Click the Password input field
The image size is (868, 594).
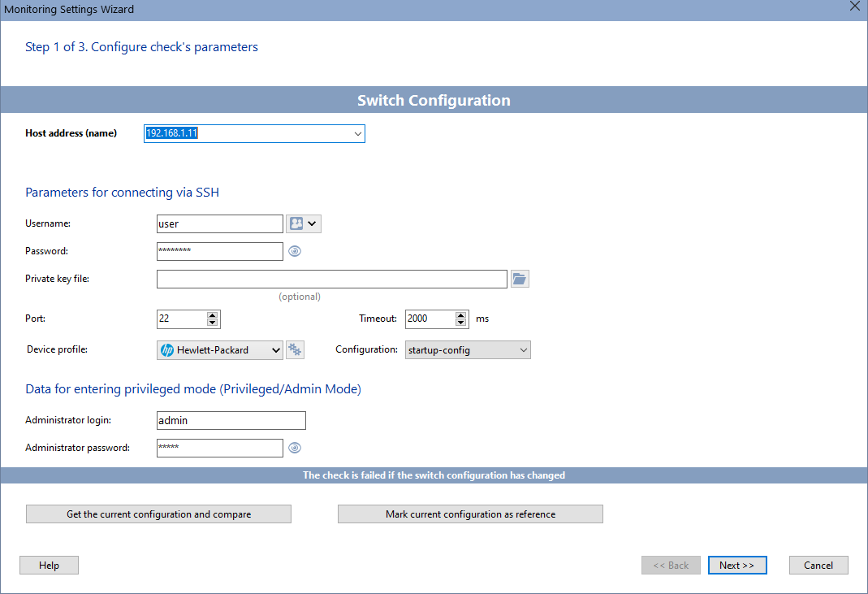pos(219,251)
